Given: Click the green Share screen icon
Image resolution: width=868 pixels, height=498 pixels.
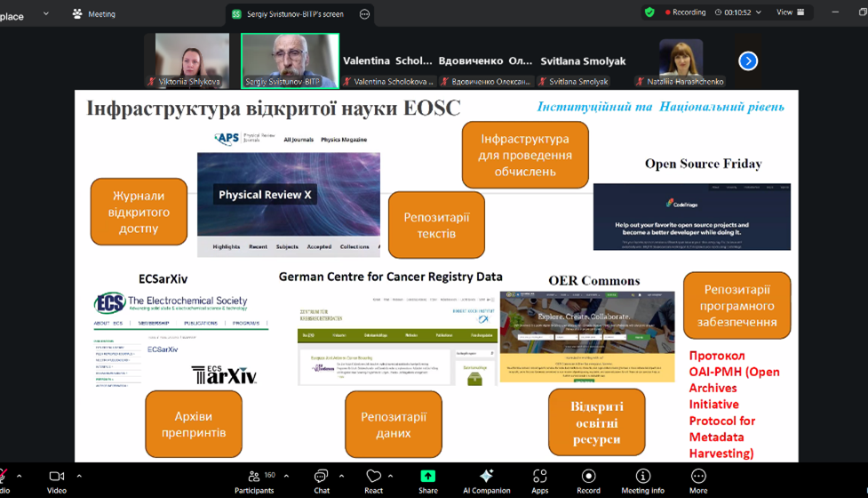Looking at the screenshot, I should 427,478.
